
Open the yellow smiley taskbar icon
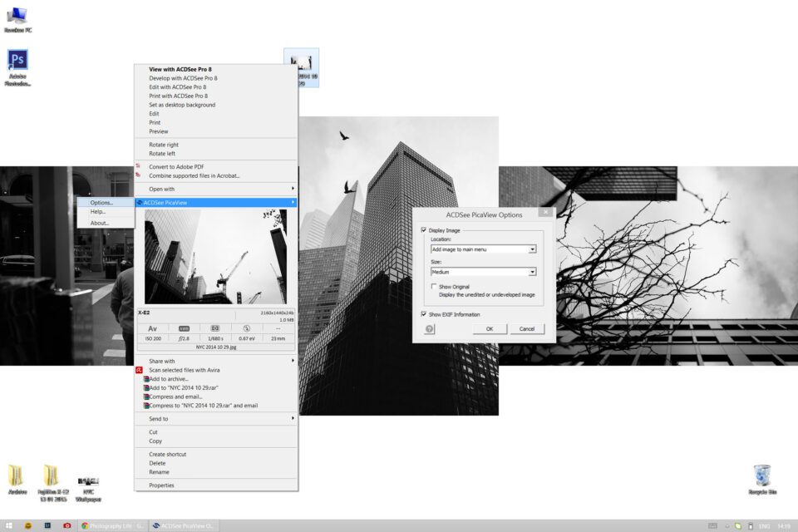(28, 526)
